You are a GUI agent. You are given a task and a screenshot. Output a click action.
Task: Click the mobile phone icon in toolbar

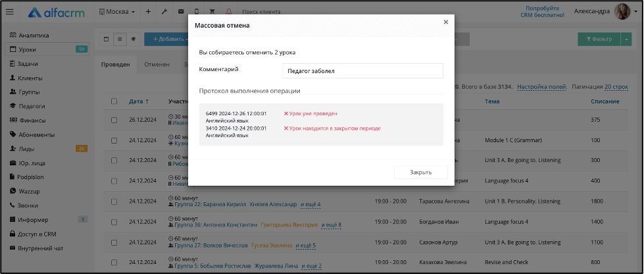click(x=197, y=12)
